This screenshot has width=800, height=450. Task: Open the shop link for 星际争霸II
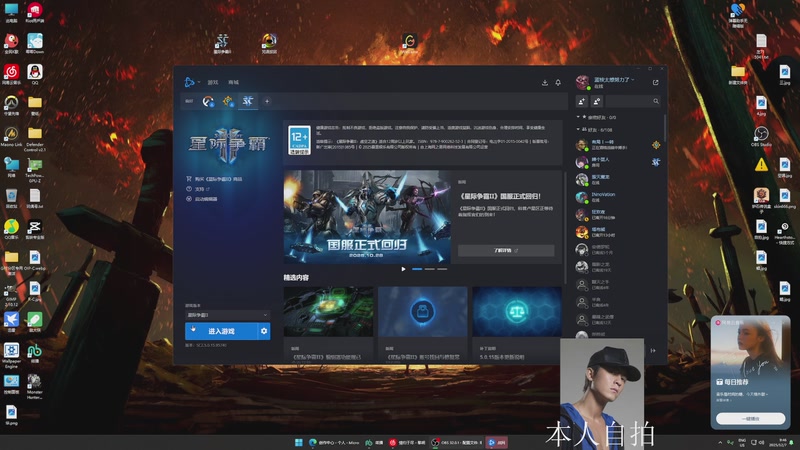[214, 179]
